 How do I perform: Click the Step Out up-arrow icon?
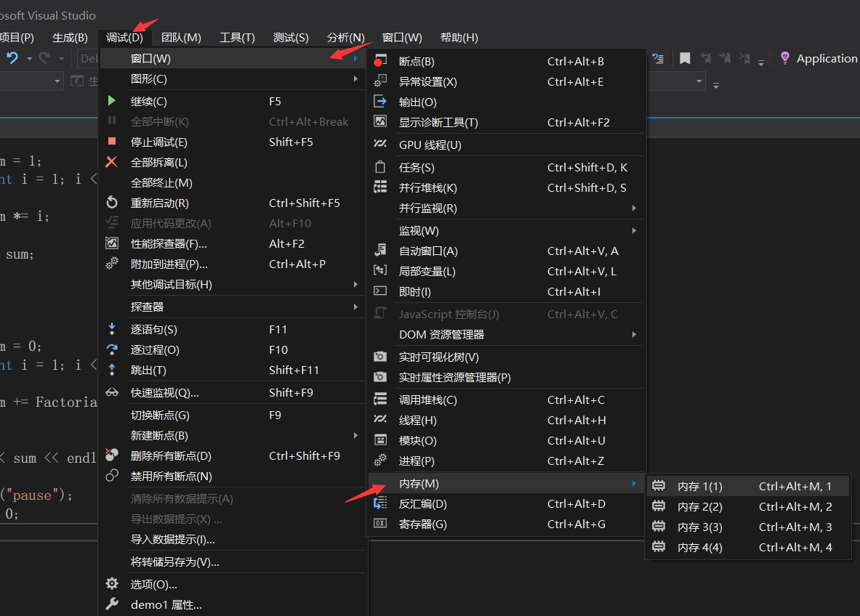(x=112, y=370)
